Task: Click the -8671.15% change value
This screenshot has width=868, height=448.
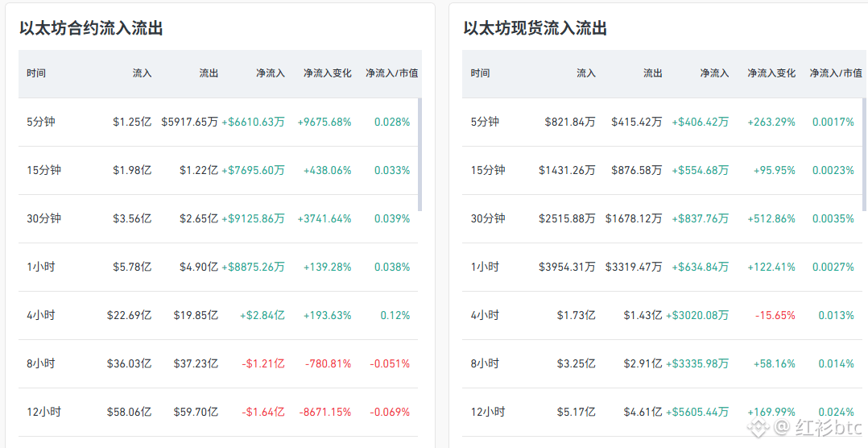Action: pos(325,412)
